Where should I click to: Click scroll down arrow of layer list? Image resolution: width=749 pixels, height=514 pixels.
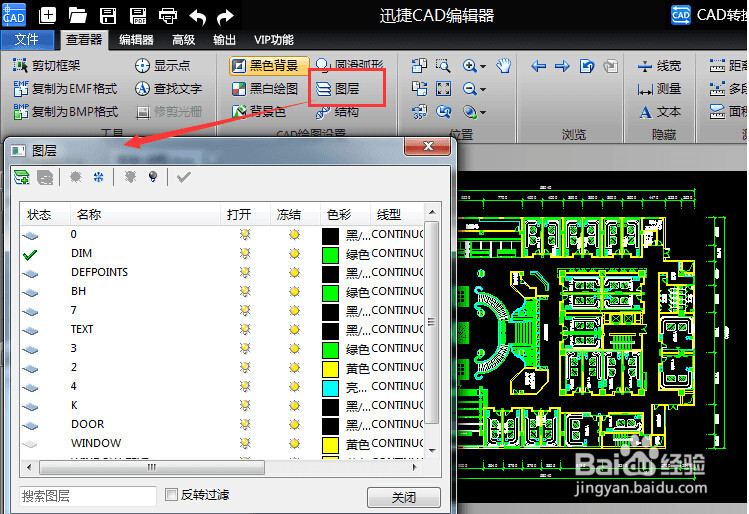coord(432,450)
